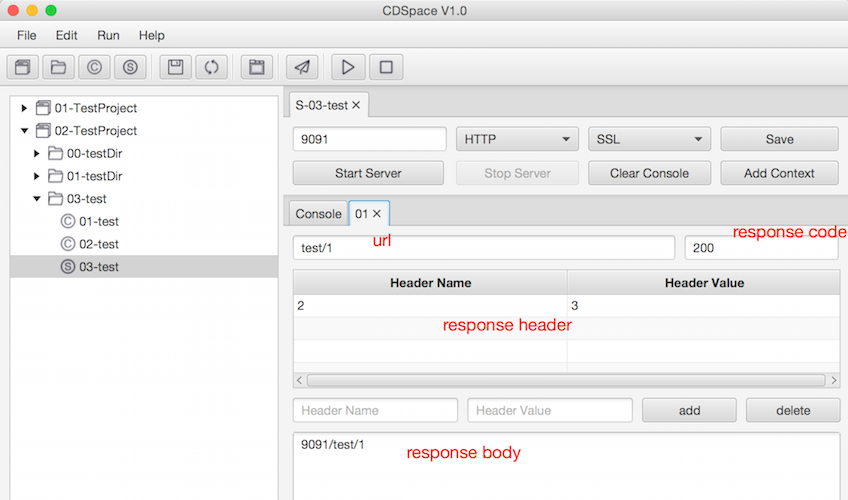Click the Start Server button
Image resolution: width=848 pixels, height=500 pixels.
(368, 173)
